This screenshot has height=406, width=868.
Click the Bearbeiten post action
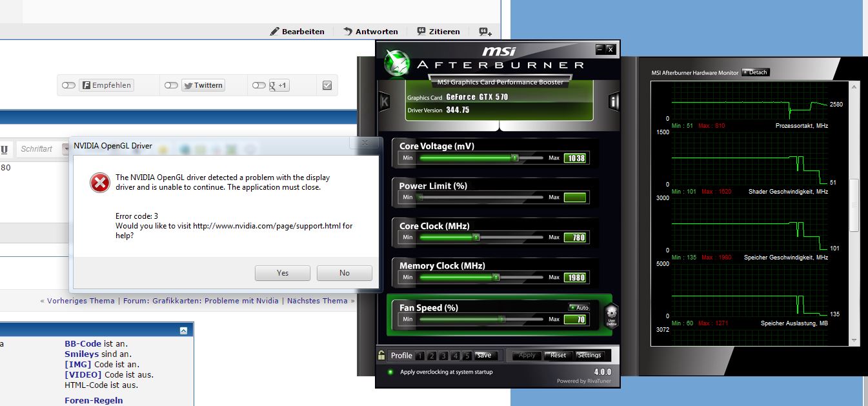pos(298,31)
